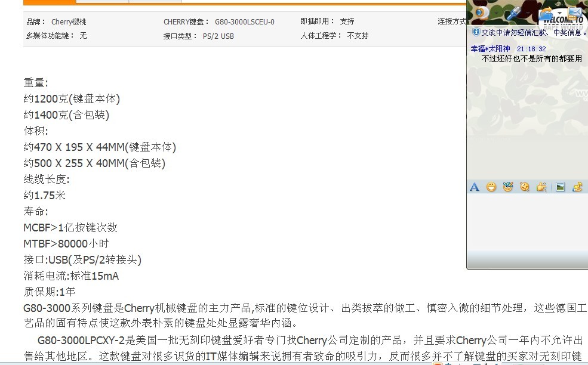
Task: Click sender name 幸福*太阳神 in chat
Action: click(x=490, y=49)
